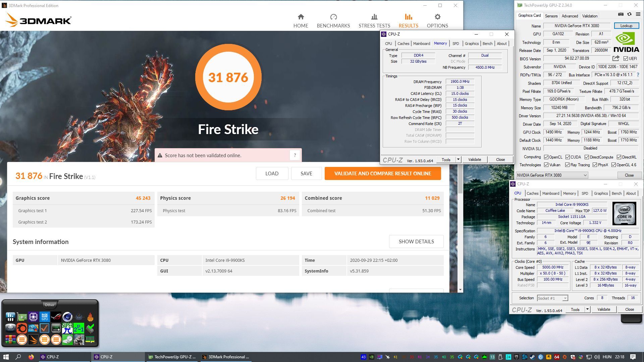This screenshot has height=362, width=644.
Task: Click the Other tab on launcher panel
Action: click(49, 305)
